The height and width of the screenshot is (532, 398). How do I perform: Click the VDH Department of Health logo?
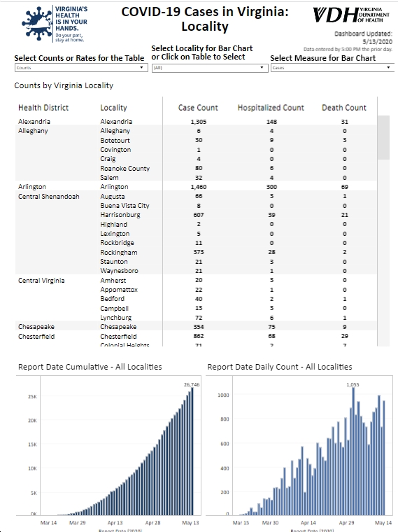point(351,15)
